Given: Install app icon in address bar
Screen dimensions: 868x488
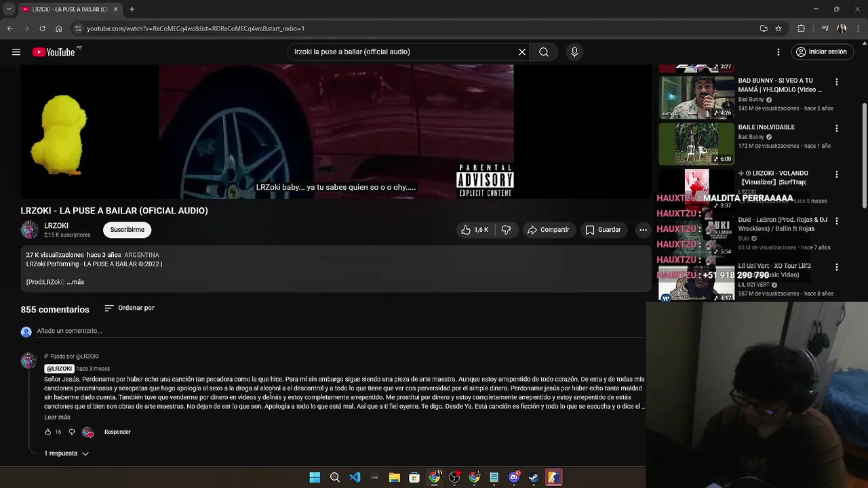Looking at the screenshot, I should (x=764, y=28).
